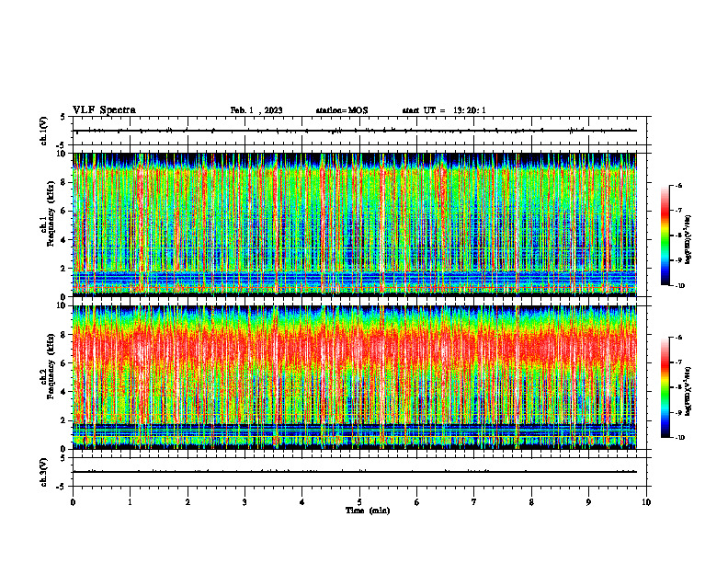Click the 9 tick on time axis
728x563 pixels.
coord(588,502)
